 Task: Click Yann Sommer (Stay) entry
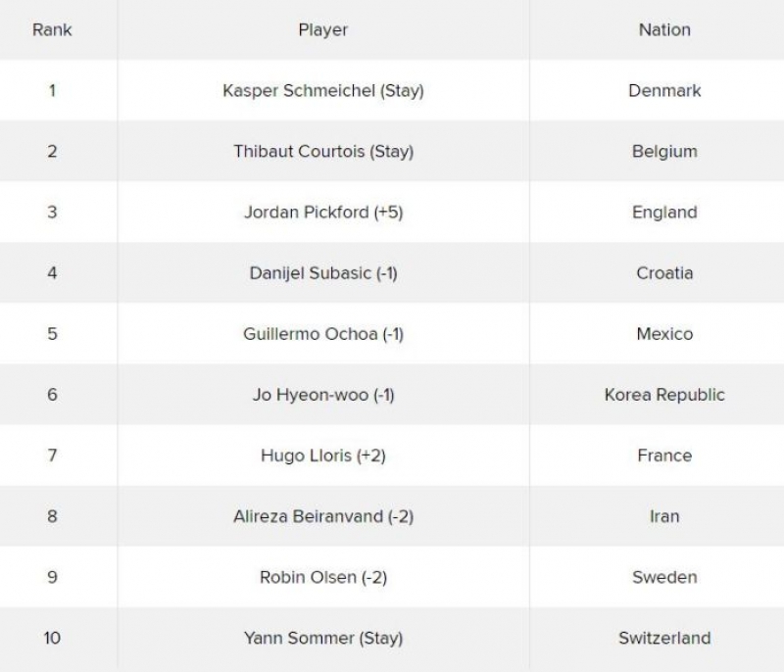[x=323, y=638]
